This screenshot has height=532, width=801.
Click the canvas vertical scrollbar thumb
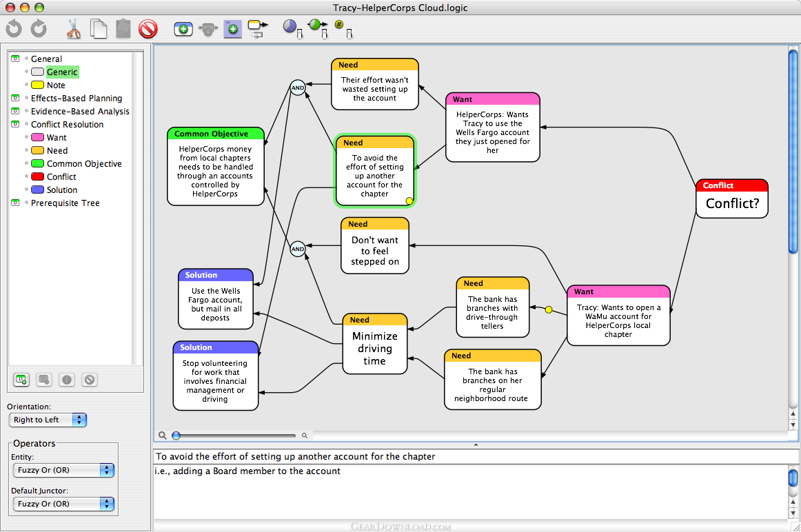tap(793, 151)
